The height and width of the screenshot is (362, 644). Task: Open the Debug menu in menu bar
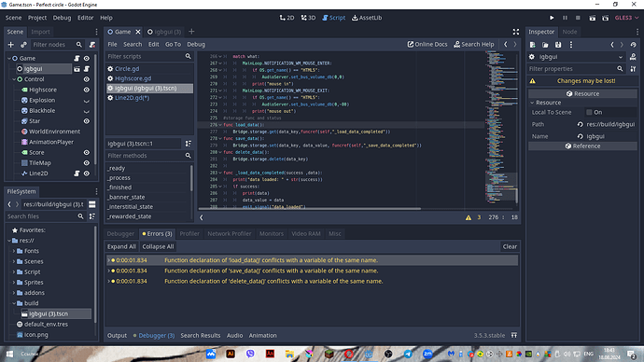(x=62, y=18)
